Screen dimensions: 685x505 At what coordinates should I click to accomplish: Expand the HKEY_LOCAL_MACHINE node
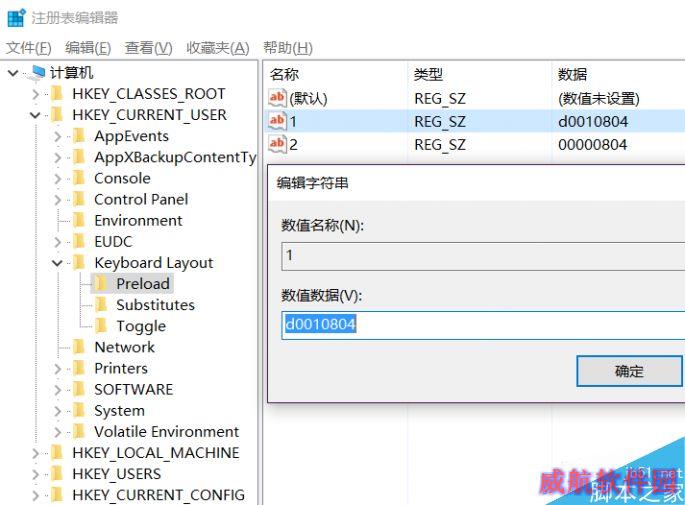click(36, 453)
